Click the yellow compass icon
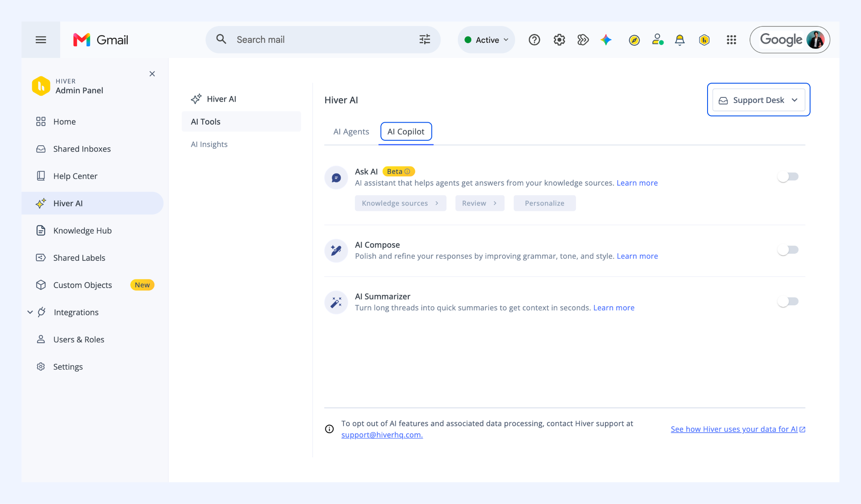 634,40
